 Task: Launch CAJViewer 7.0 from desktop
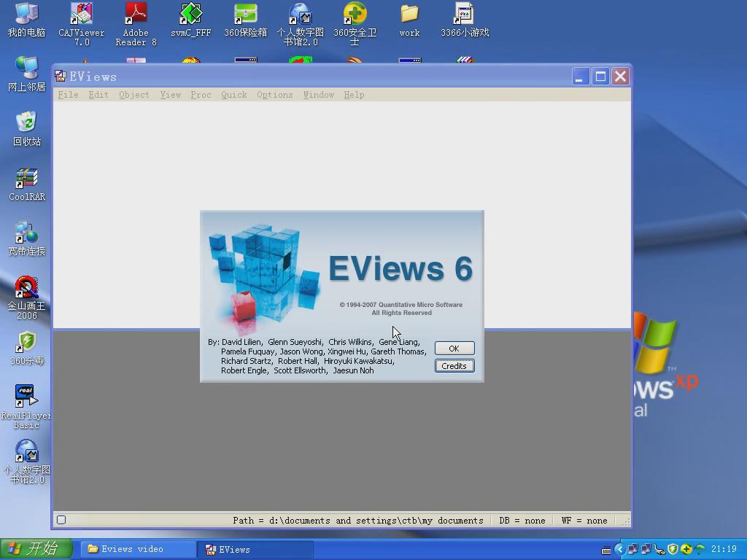coord(82,24)
